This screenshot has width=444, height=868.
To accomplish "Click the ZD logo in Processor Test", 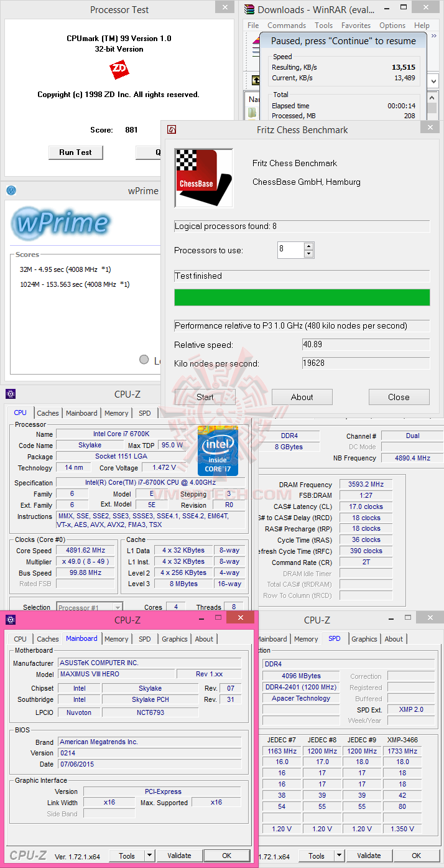I will click(119, 68).
